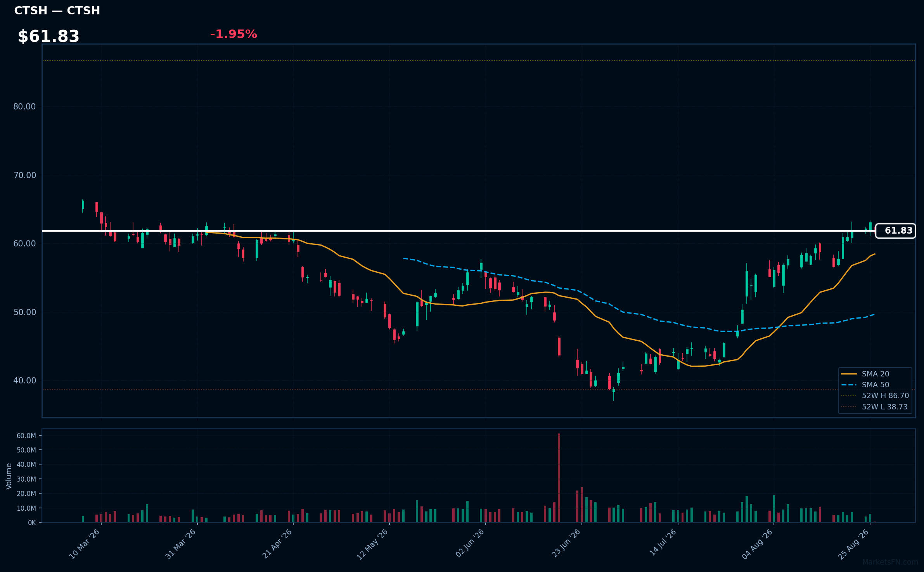Click the 61.83 price tag on right axis
This screenshot has height=572, width=924.
[895, 231]
